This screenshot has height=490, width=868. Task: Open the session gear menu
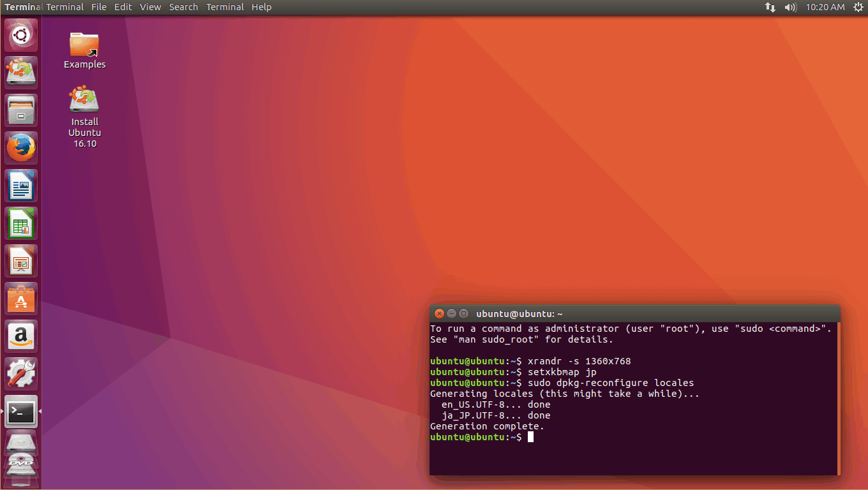pos(858,7)
